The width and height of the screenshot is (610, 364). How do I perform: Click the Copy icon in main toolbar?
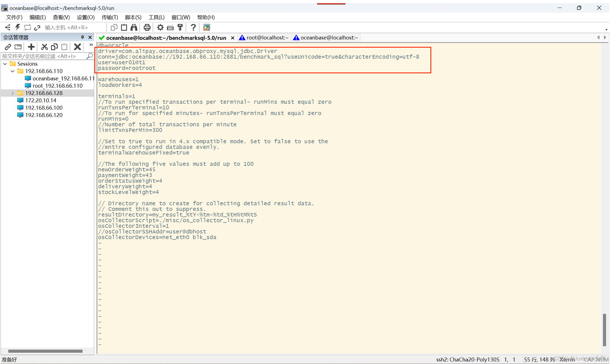tap(114, 27)
